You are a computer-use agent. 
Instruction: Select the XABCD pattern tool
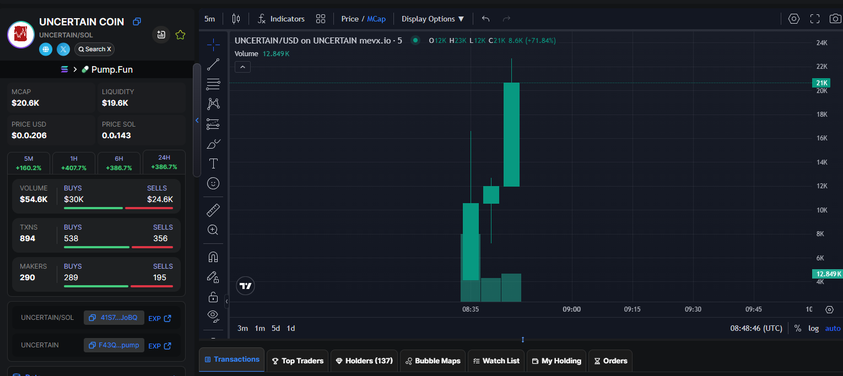pos(213,104)
